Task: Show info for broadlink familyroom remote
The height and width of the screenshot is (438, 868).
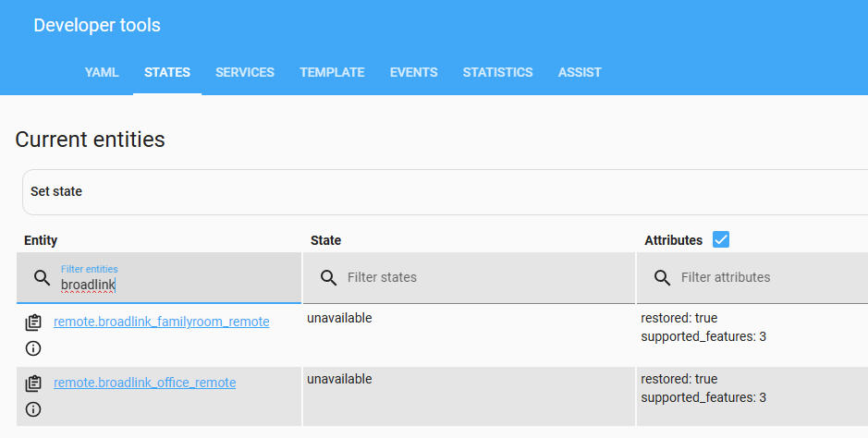Action: (33, 348)
